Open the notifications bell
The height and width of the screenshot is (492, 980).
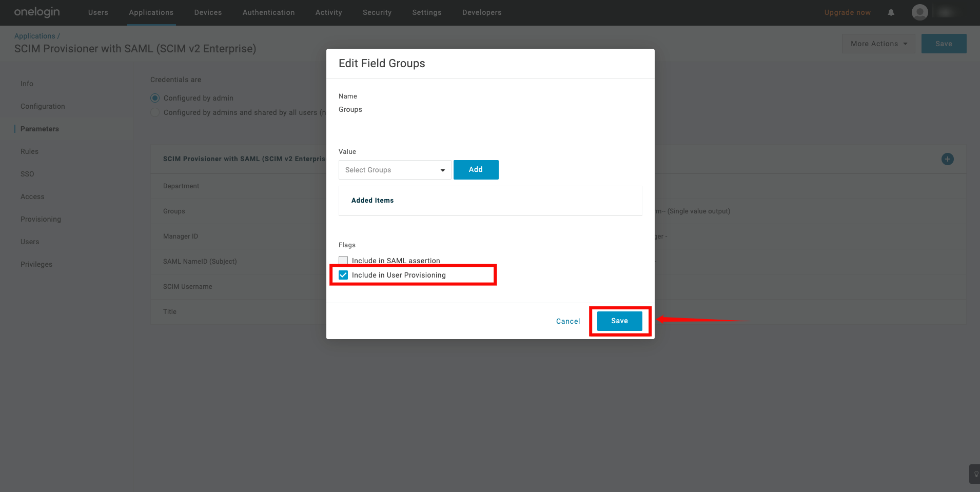[891, 12]
